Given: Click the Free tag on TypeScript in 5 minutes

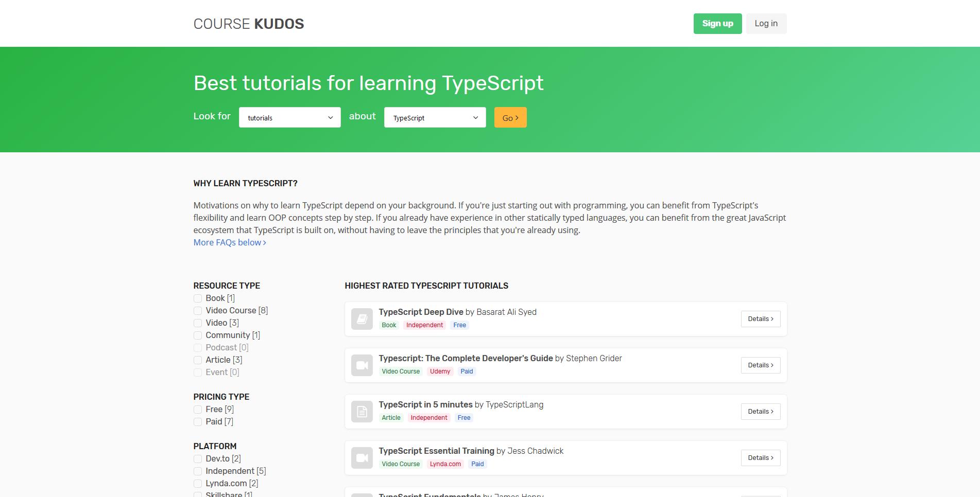Looking at the screenshot, I should point(464,418).
